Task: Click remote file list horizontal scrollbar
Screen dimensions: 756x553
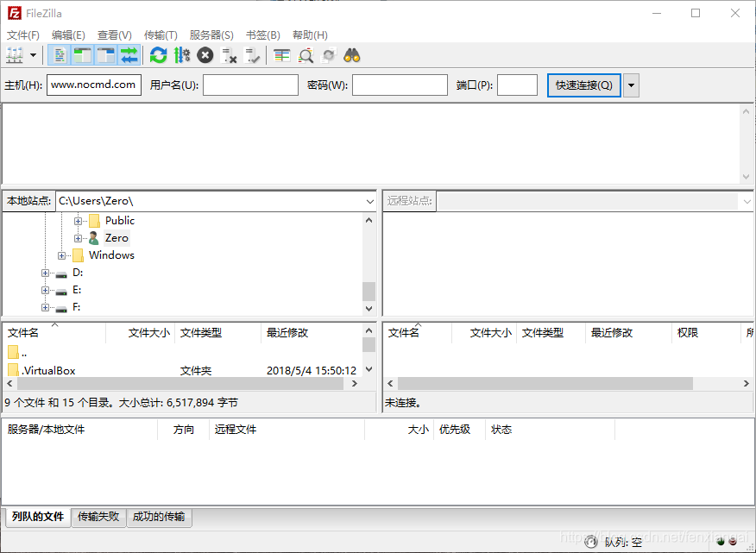Action: point(545,384)
